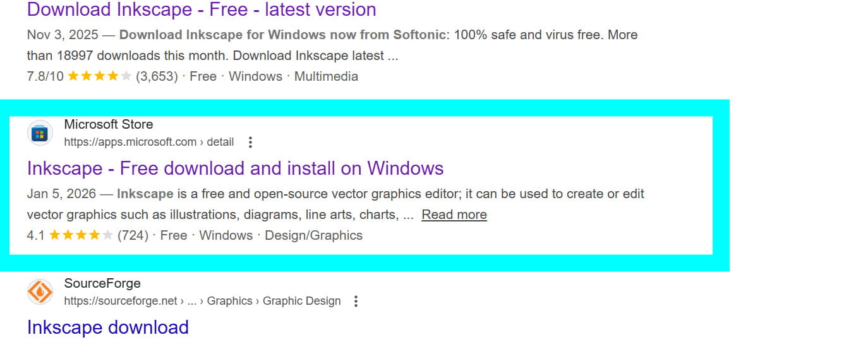Click the Multimedia category text
The height and width of the screenshot is (347, 868).
326,76
